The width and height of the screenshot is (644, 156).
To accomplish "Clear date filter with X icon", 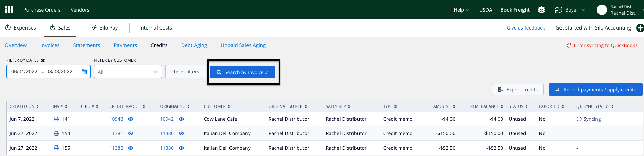I will coord(43,60).
